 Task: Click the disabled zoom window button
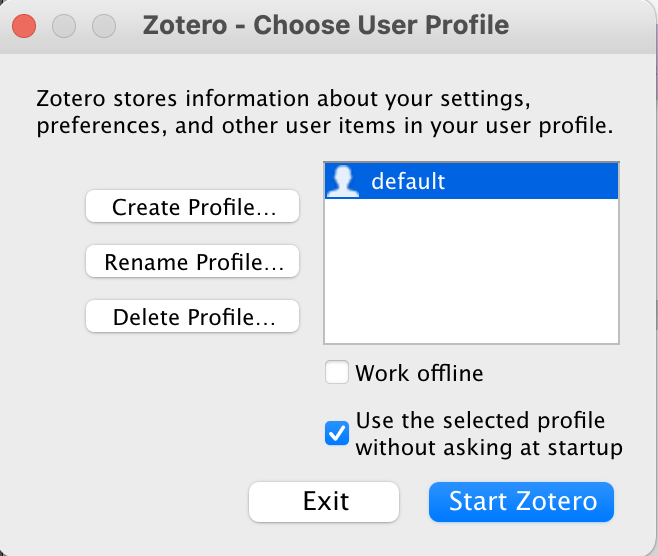[x=103, y=25]
